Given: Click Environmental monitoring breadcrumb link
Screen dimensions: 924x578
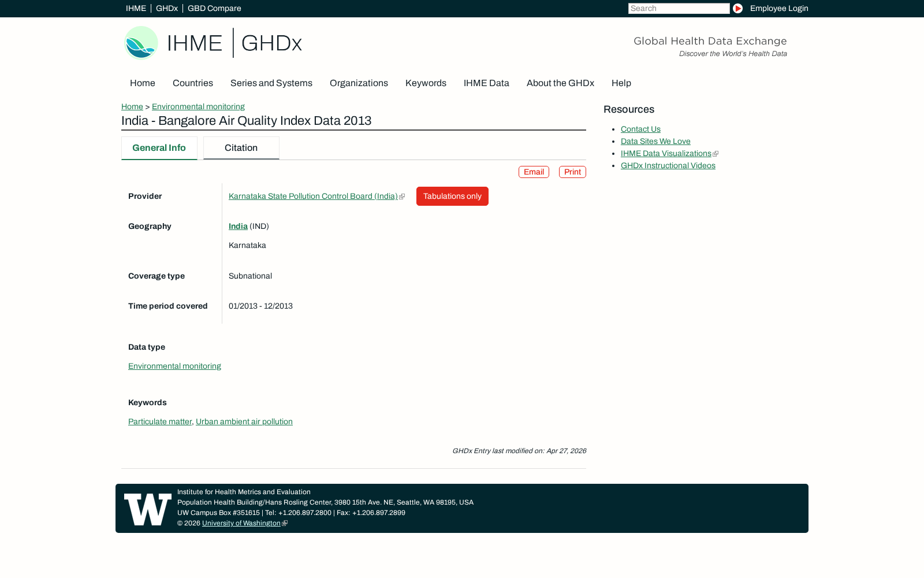Looking at the screenshot, I should pyautogui.click(x=198, y=106).
